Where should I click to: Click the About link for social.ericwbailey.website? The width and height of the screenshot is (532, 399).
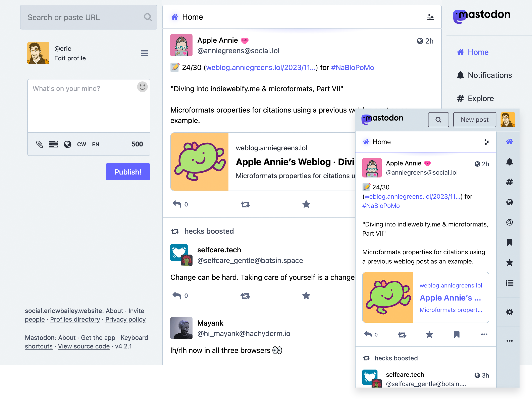[x=114, y=311]
